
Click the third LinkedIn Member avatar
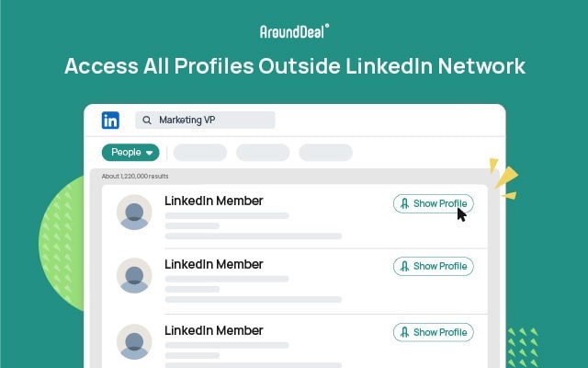[x=134, y=341]
